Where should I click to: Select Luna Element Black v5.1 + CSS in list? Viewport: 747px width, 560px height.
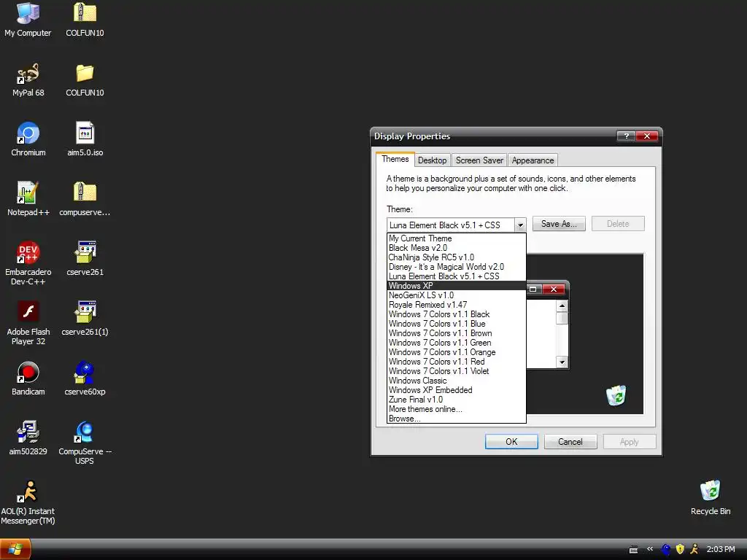pos(457,276)
